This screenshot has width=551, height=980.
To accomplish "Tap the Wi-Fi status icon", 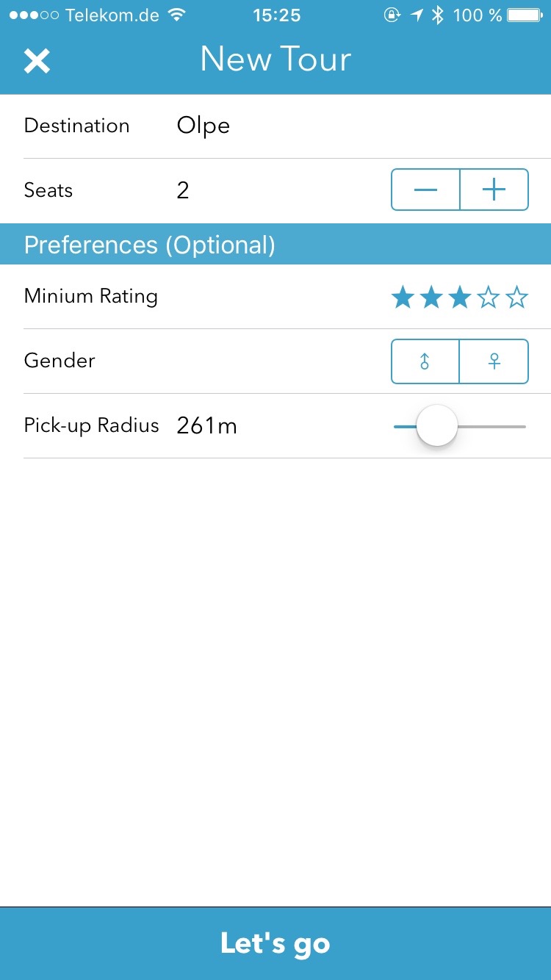I will pyautogui.click(x=176, y=15).
